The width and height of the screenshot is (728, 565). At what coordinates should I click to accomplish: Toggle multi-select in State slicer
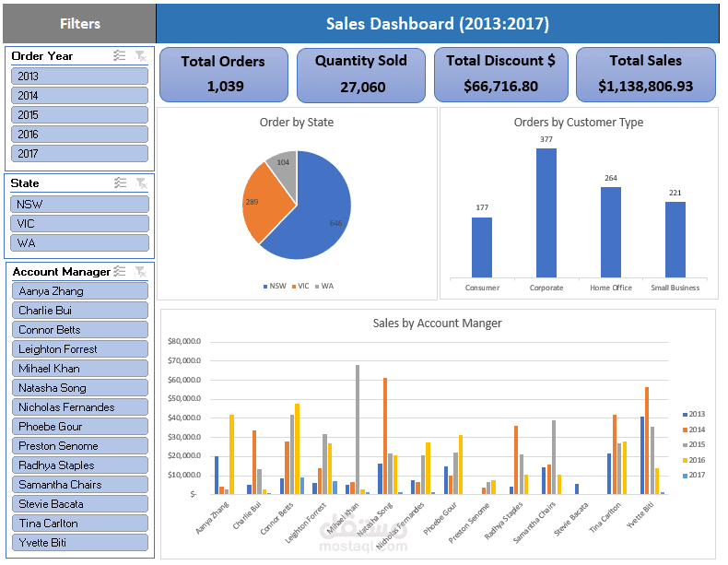120,182
